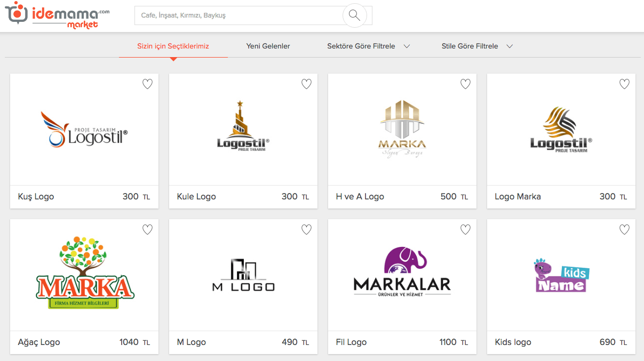
Task: Heart the Fil Logo card
Action: [465, 229]
